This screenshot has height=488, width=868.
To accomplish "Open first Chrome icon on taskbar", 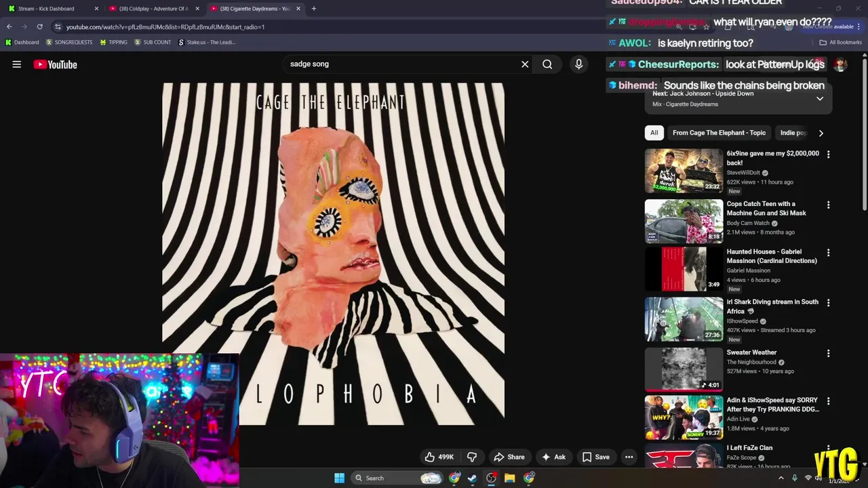I will (x=454, y=478).
